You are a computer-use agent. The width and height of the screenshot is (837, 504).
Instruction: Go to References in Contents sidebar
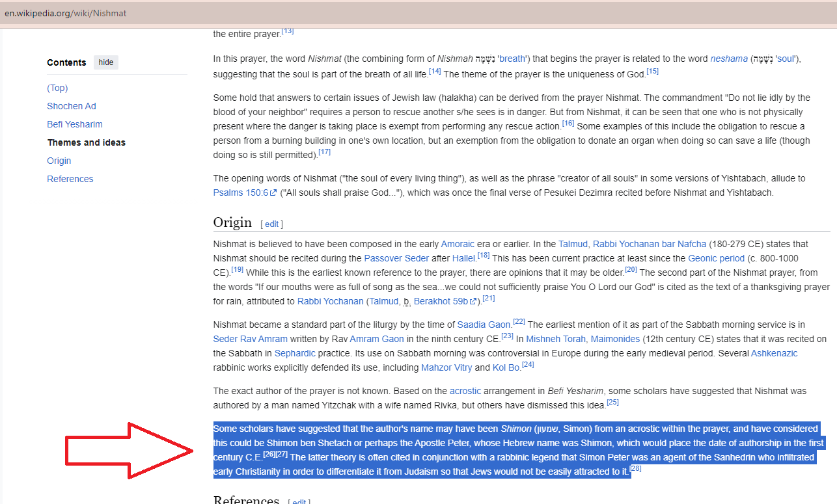pyautogui.click(x=70, y=179)
